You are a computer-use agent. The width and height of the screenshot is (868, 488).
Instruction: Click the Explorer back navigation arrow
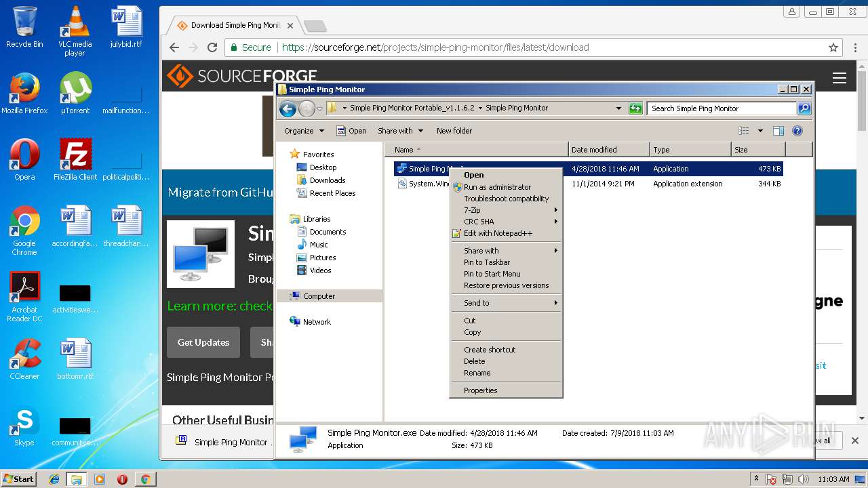[x=288, y=108]
